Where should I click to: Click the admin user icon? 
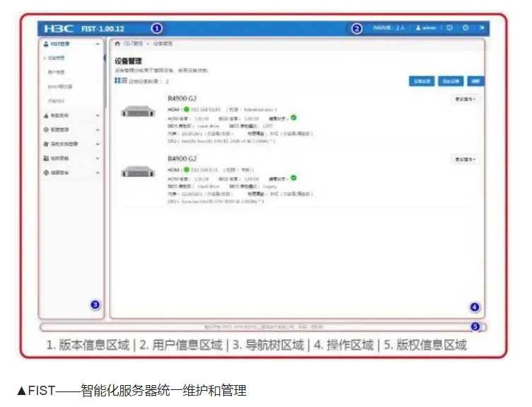pos(418,28)
